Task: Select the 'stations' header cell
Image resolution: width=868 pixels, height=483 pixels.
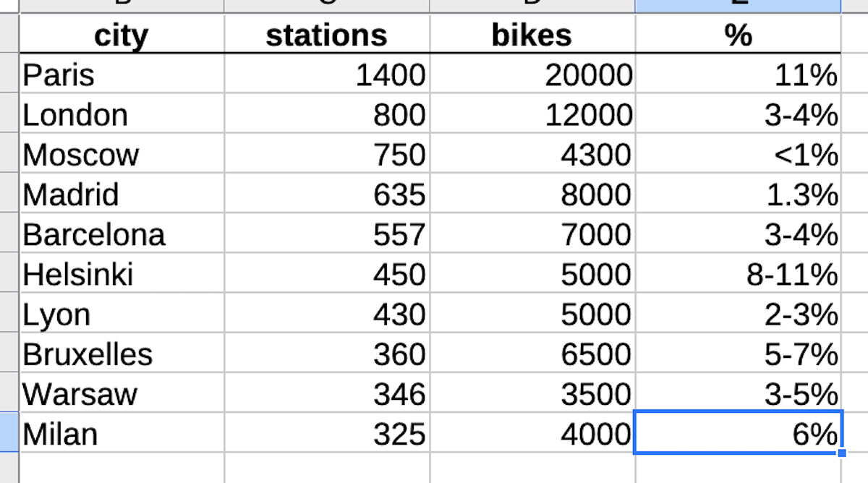Action: coord(327,34)
